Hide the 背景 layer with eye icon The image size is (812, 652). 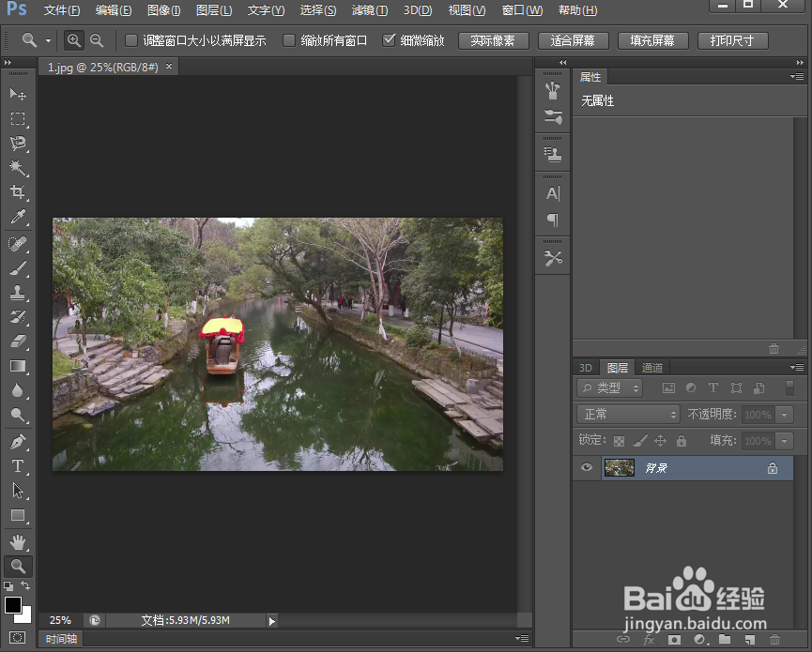(586, 467)
